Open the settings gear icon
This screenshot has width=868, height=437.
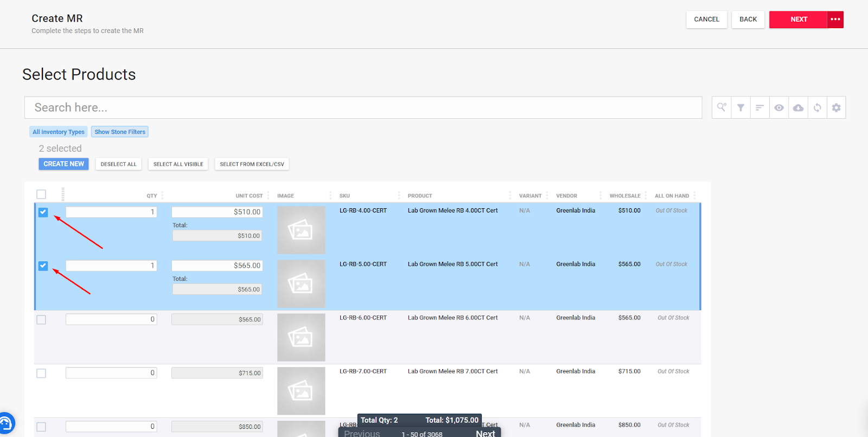click(x=837, y=107)
